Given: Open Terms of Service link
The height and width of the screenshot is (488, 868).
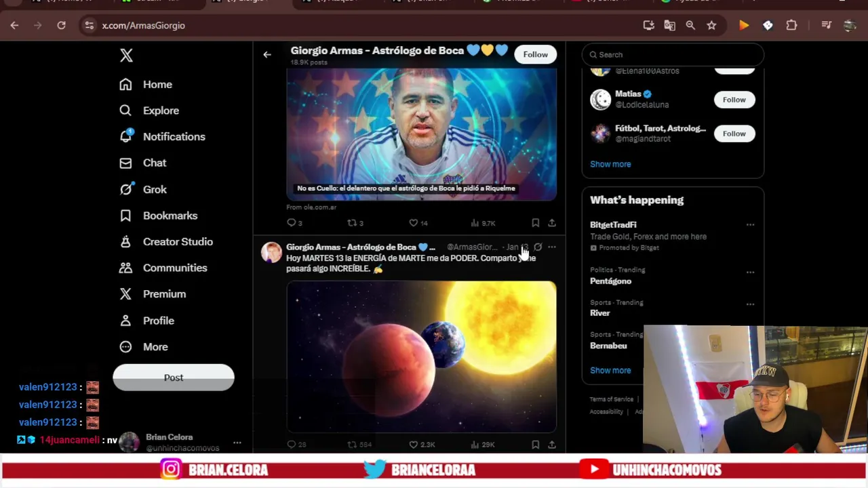Looking at the screenshot, I should tap(612, 399).
